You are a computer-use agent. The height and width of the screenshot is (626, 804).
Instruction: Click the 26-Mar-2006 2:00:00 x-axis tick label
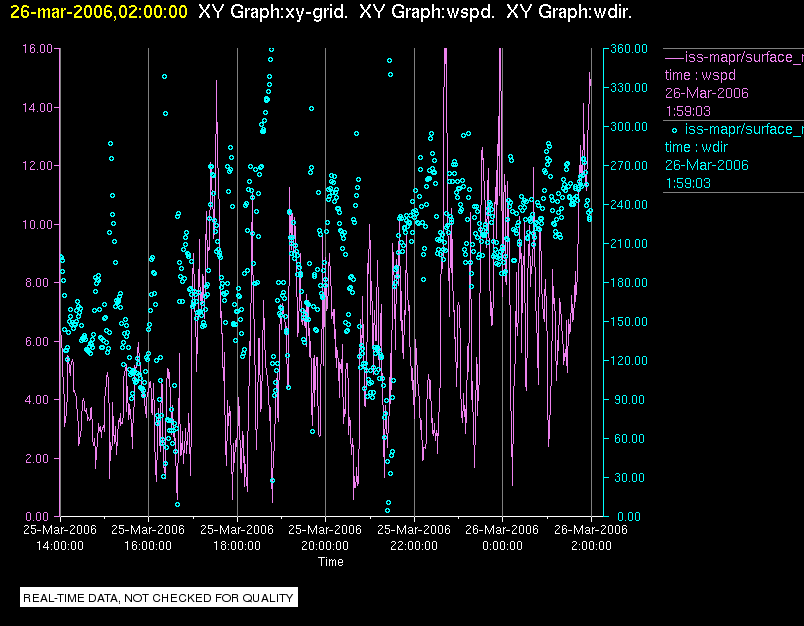(x=590, y=538)
